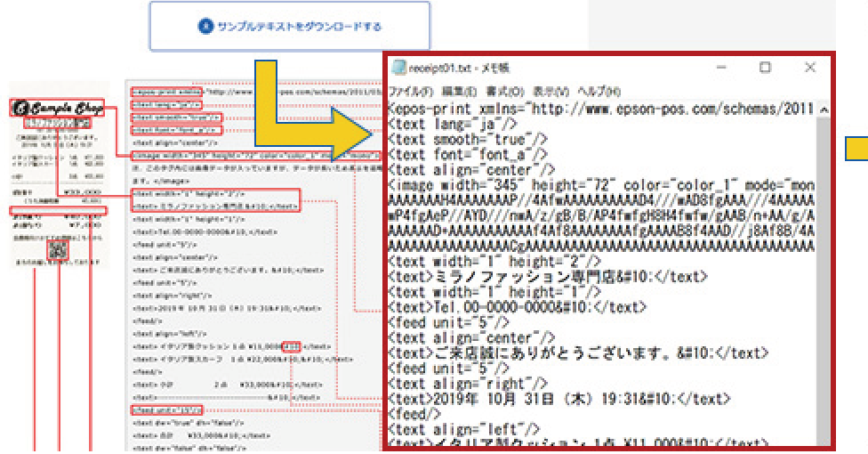
Task: Click the サンプルテキストをダウンロードする button
Action: [289, 27]
